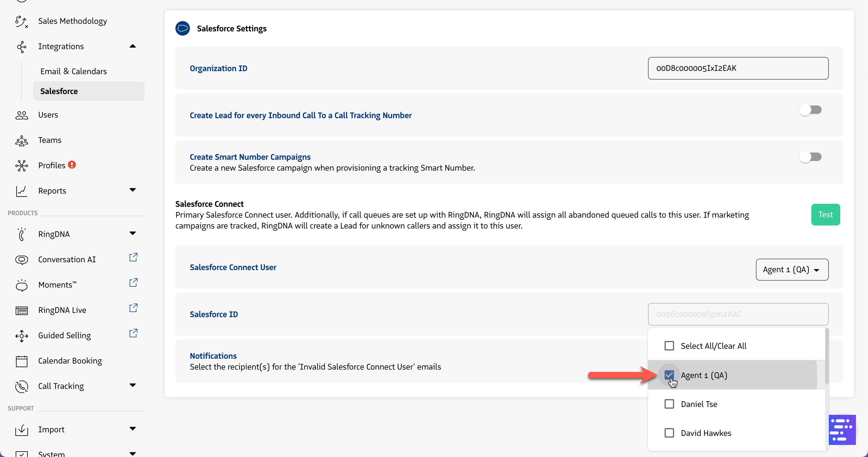Open Salesforce Connect User dropdown
The width and height of the screenshot is (868, 457).
(x=792, y=269)
